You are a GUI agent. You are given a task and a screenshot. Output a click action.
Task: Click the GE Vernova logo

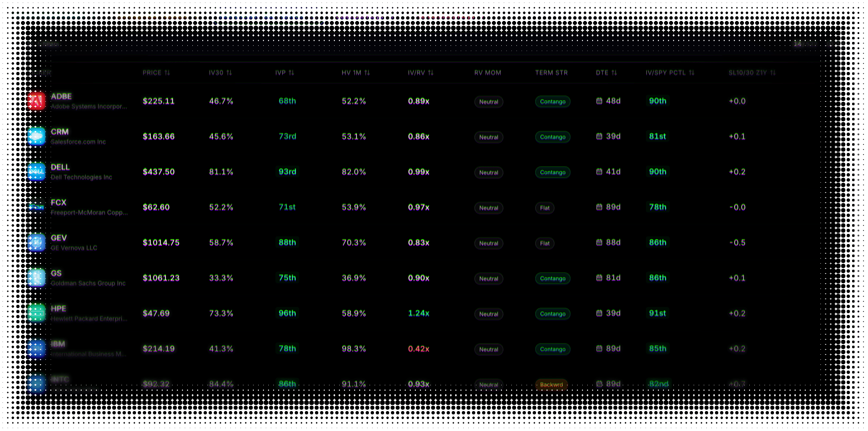37,243
